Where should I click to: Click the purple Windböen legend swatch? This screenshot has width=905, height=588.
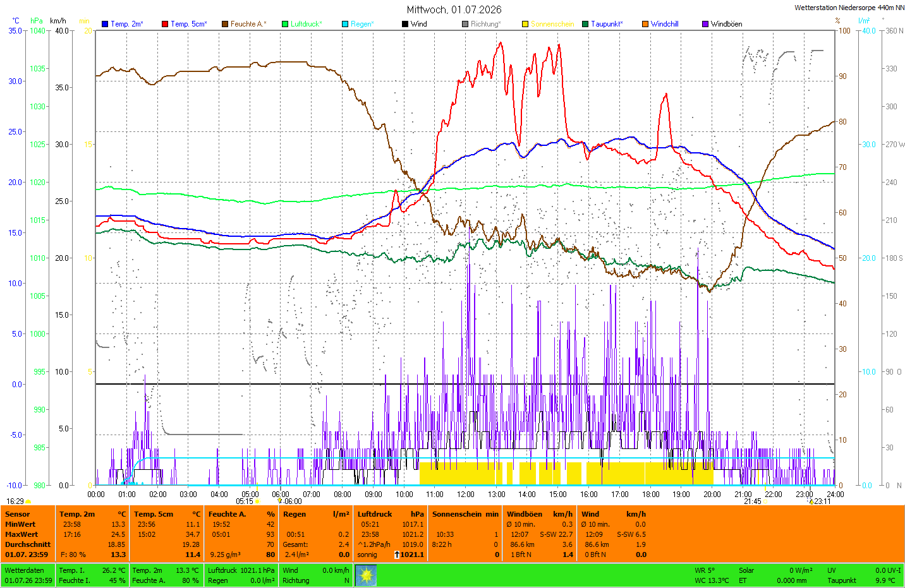coord(705,24)
